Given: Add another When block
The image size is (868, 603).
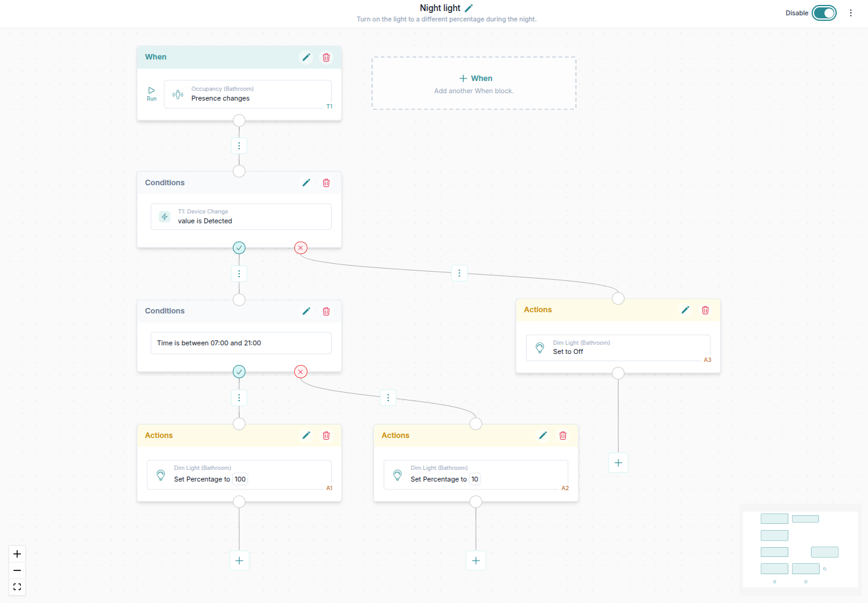Looking at the screenshot, I should pyautogui.click(x=474, y=83).
